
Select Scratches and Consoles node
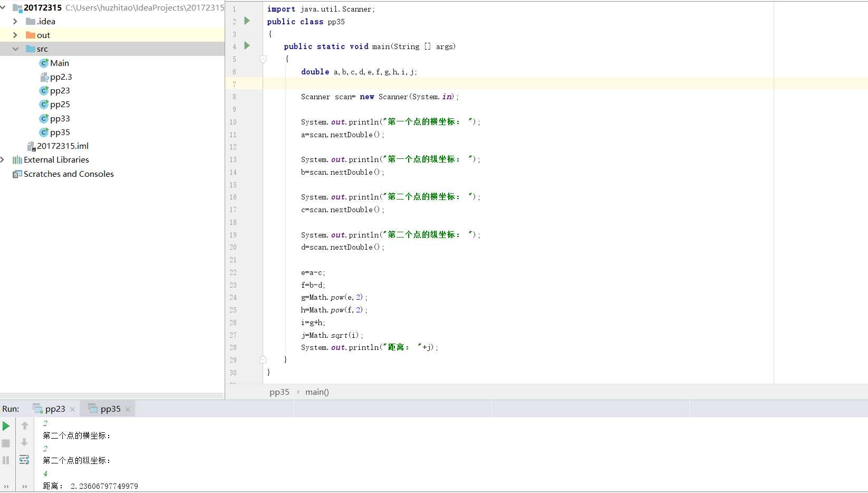coord(69,174)
